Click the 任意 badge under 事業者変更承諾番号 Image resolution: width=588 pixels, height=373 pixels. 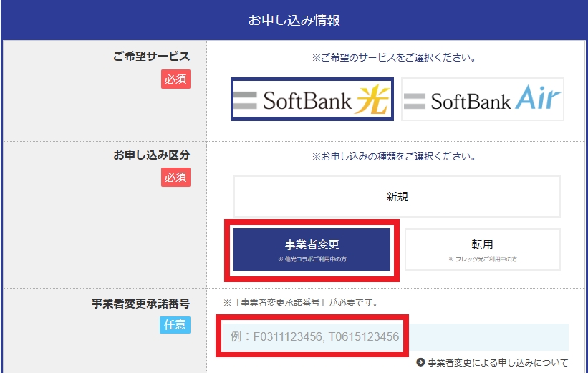coord(175,324)
